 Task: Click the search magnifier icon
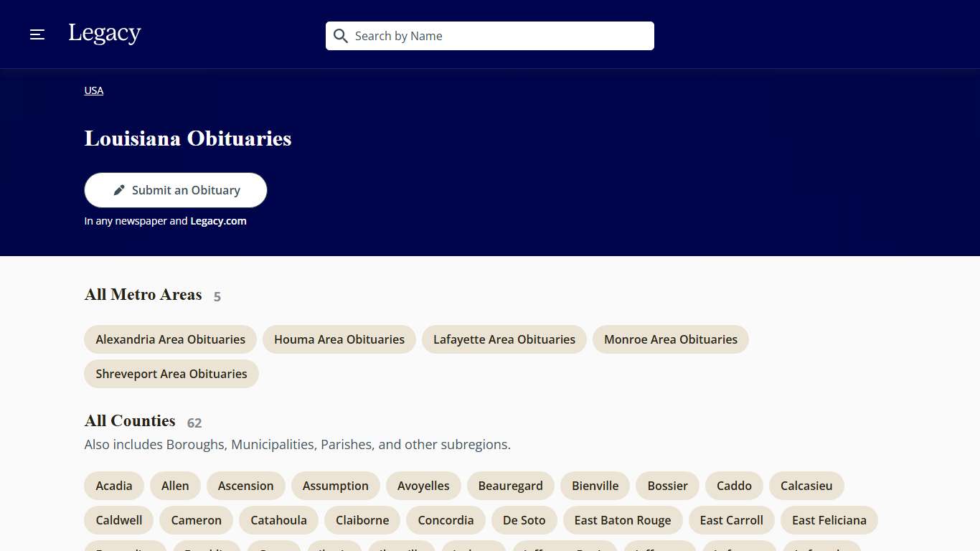pos(341,36)
